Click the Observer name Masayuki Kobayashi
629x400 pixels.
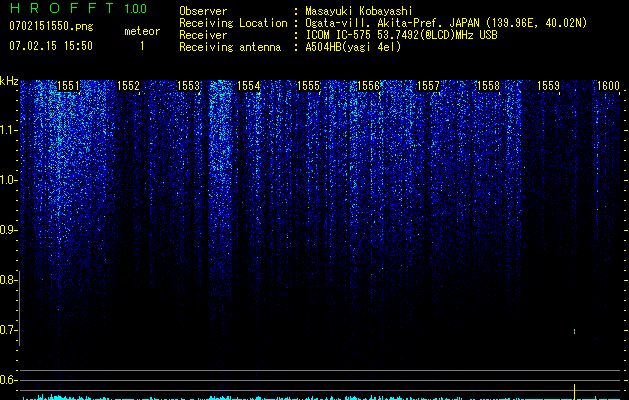click(358, 11)
